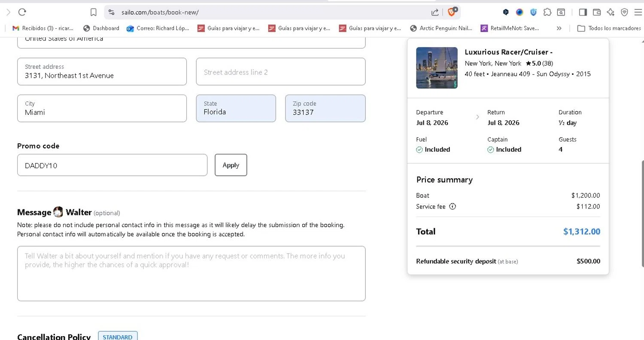
Task: Click the 5.0 (38) star rating
Action: coord(539,63)
